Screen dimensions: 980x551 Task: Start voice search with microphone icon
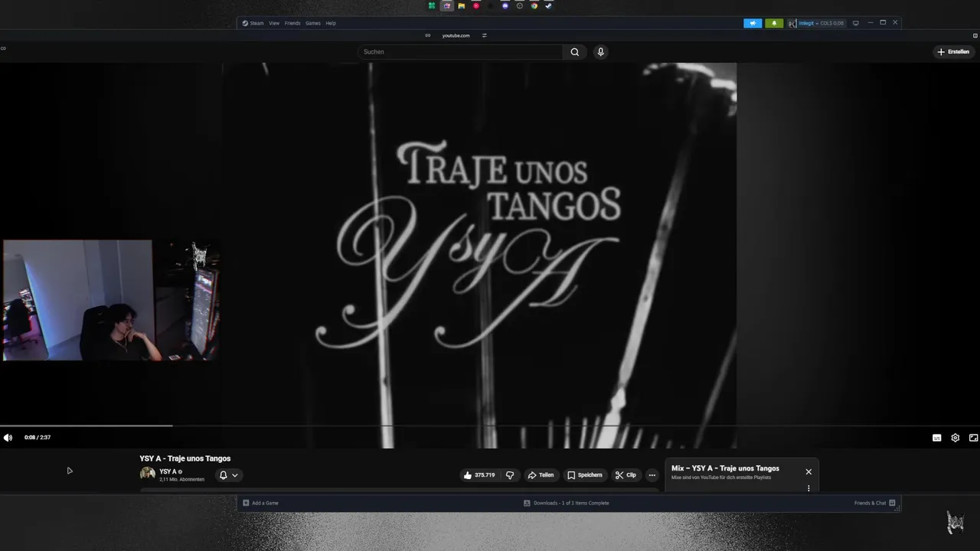(x=600, y=52)
